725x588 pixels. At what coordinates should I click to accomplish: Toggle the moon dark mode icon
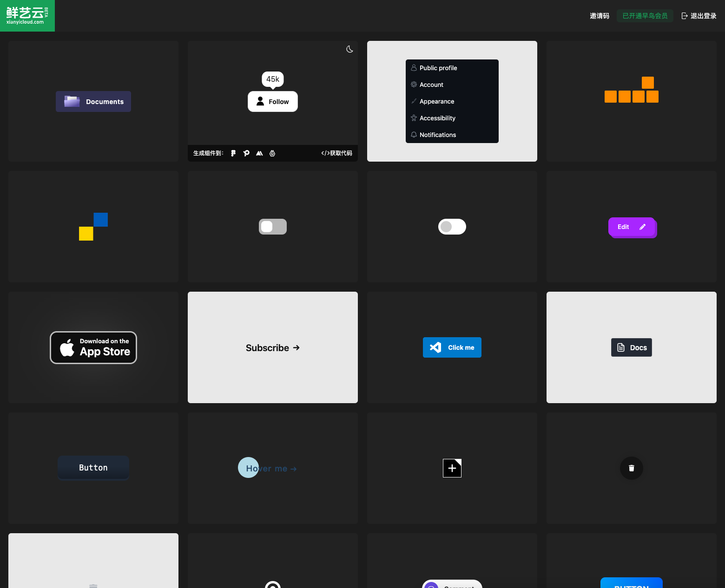[349, 49]
